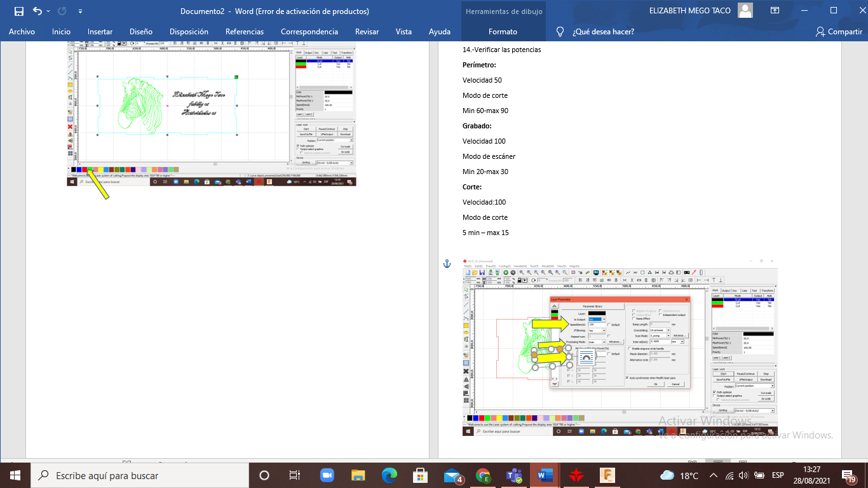Click the 'Velocidad:100' line
Screen dimensions: 868x488
click(484, 202)
